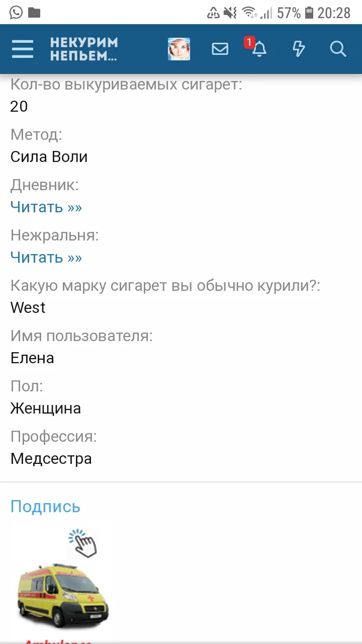Tap the red notification badge showing 1
Screen dimensions: 362x644
click(249, 43)
